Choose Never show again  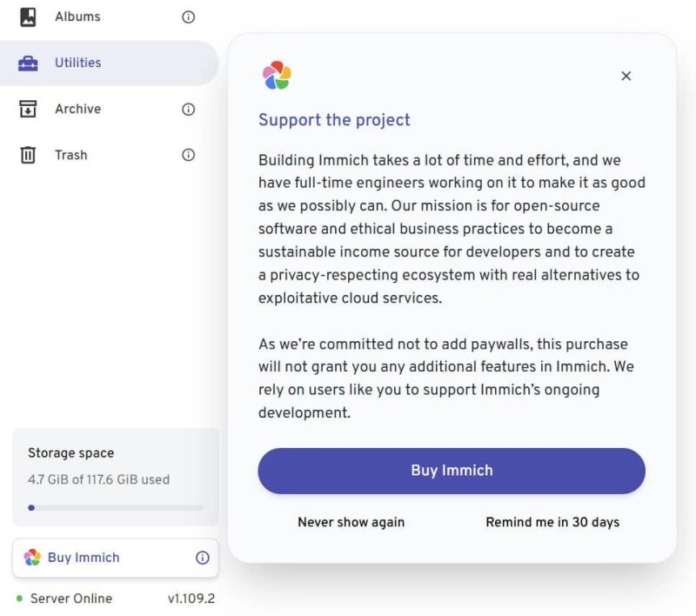pos(351,522)
